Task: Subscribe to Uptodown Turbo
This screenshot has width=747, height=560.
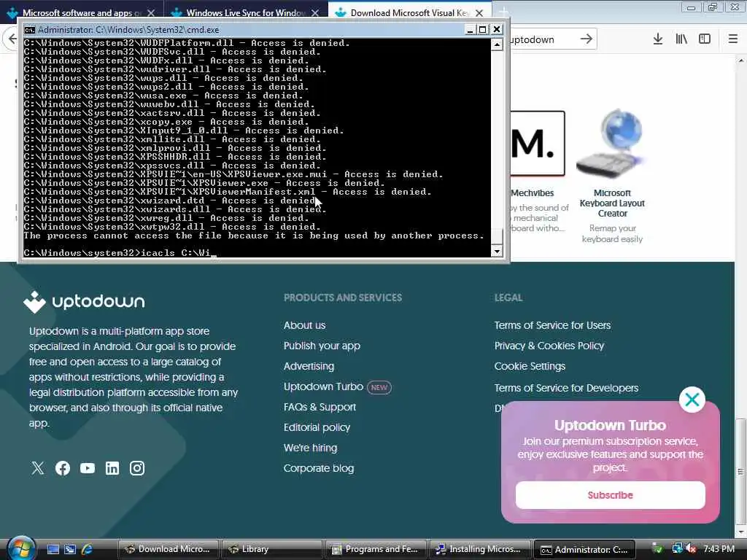Action: (x=611, y=495)
